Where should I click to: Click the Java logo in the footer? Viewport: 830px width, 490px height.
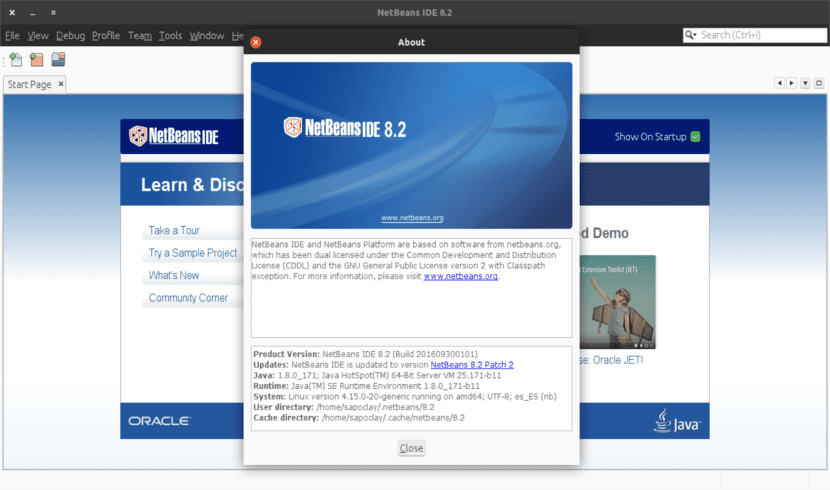coord(678,420)
